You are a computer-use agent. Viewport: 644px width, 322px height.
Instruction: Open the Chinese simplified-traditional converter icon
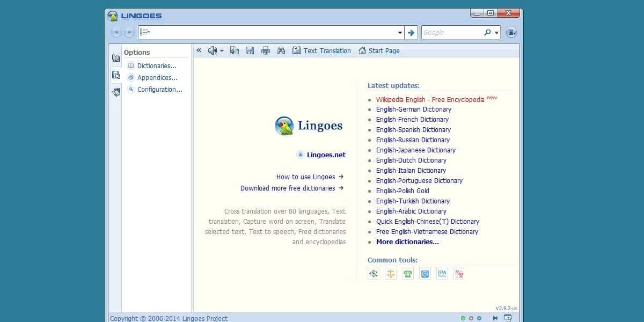tap(459, 274)
